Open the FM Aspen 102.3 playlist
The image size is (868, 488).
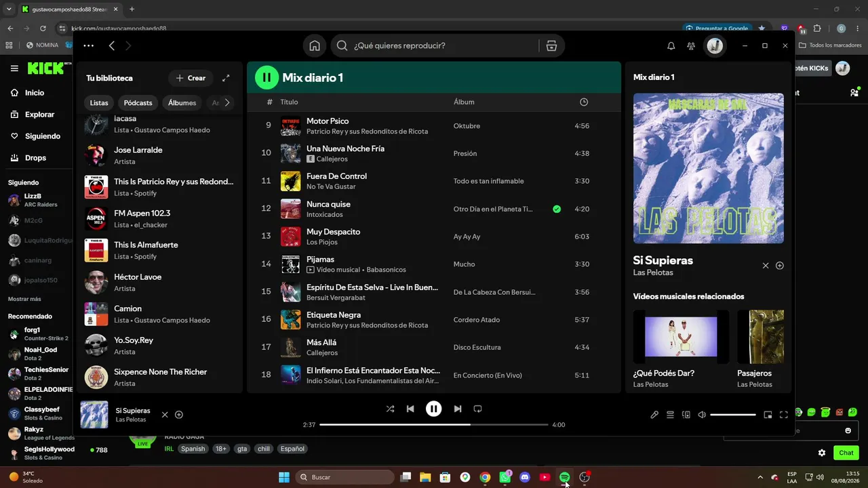(159, 218)
